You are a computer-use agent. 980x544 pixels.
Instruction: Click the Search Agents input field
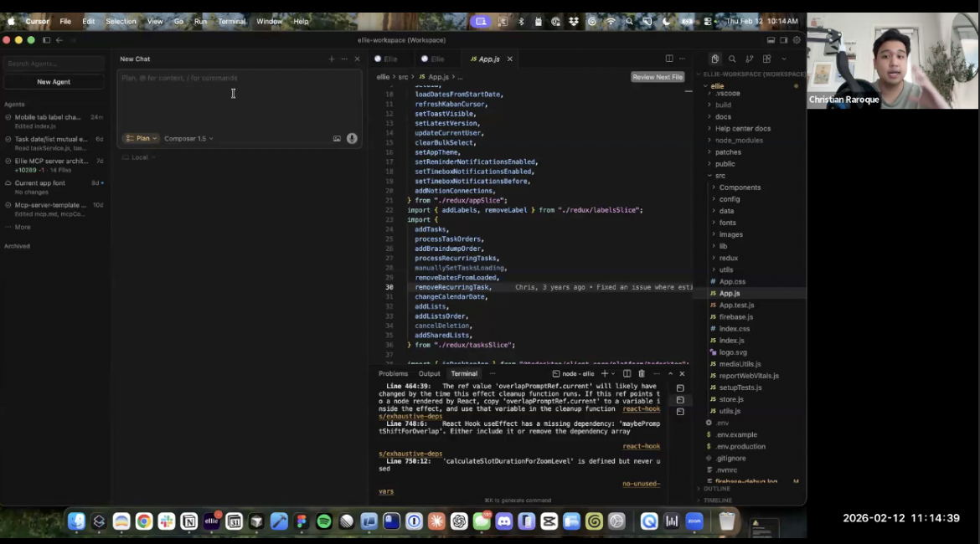click(54, 64)
